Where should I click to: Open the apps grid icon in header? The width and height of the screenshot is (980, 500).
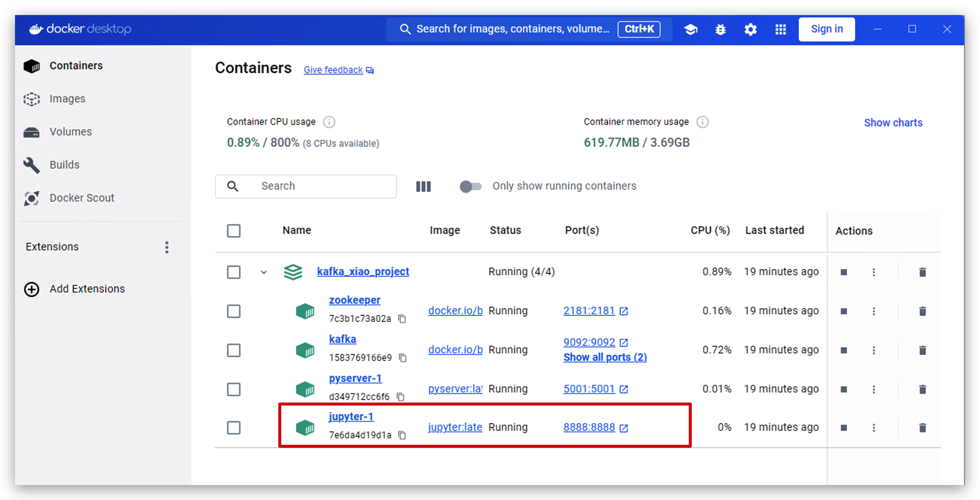(x=780, y=29)
